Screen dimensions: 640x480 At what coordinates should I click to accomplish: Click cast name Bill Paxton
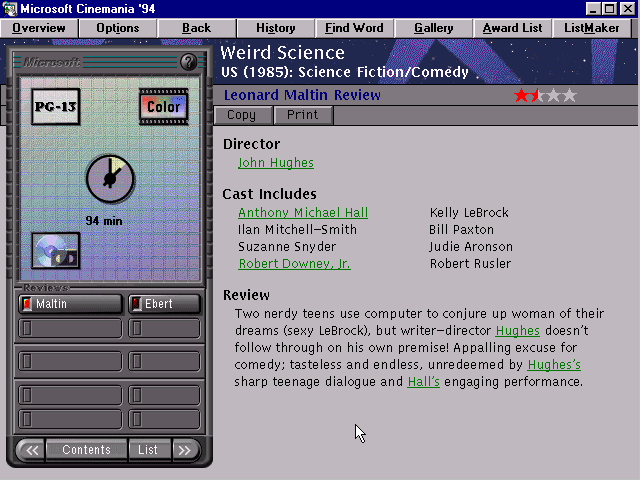coord(461,230)
